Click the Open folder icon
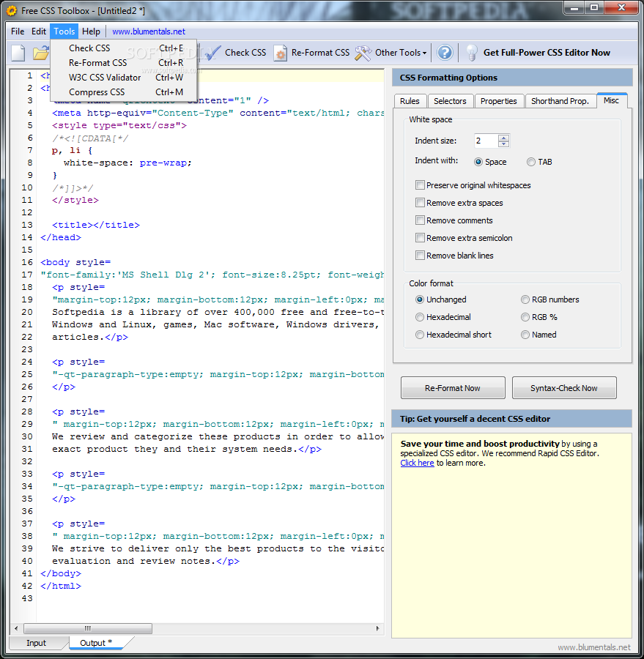 [x=40, y=53]
